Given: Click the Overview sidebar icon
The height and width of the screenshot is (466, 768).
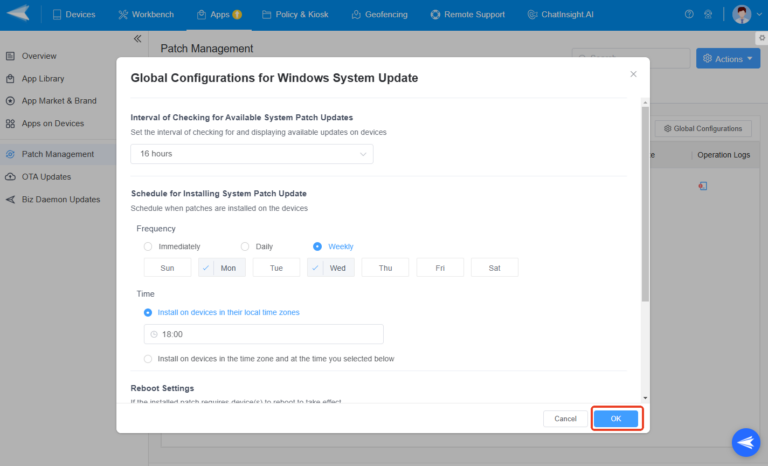Looking at the screenshot, I should coord(10,56).
